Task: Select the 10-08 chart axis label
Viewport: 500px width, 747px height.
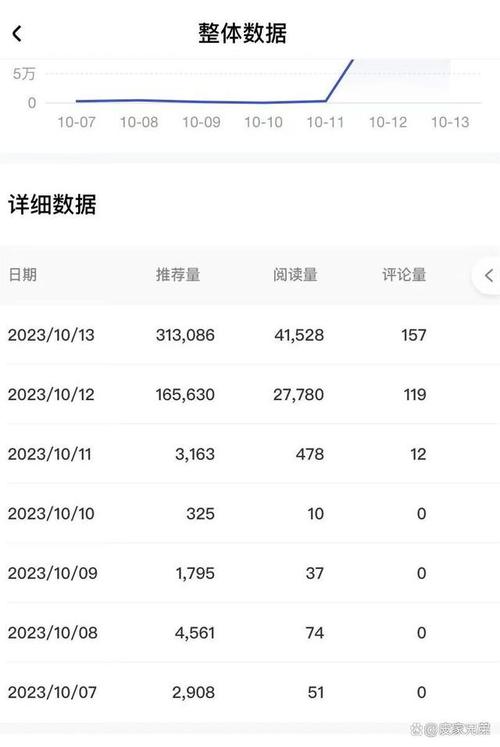Action: point(139,122)
